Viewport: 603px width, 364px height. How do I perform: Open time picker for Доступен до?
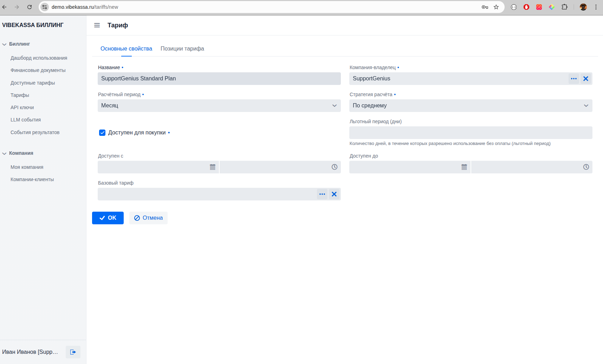tap(586, 167)
